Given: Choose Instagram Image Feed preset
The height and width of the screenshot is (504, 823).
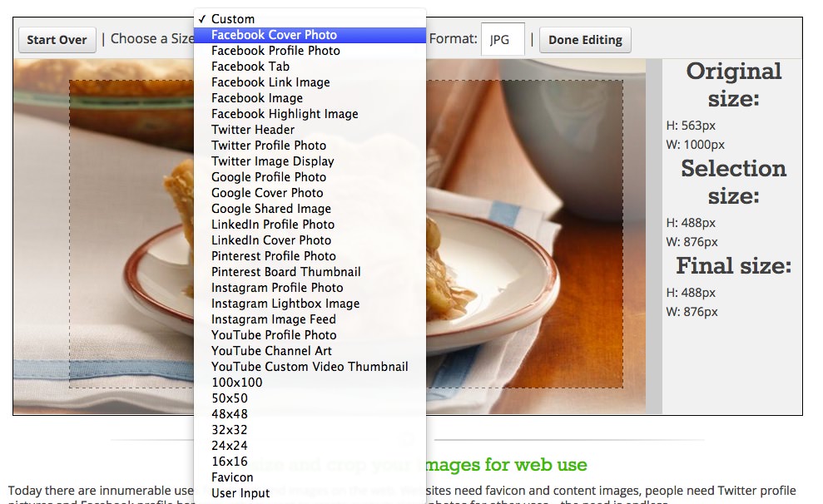Looking at the screenshot, I should 274,319.
